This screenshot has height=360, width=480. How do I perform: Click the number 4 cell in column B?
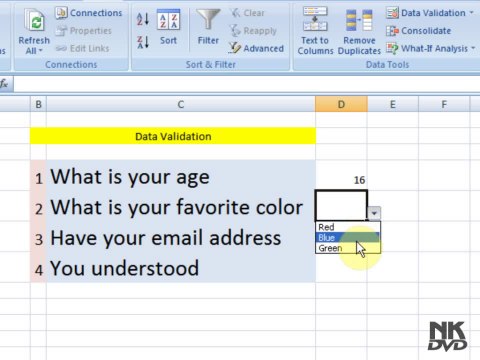pos(39,267)
